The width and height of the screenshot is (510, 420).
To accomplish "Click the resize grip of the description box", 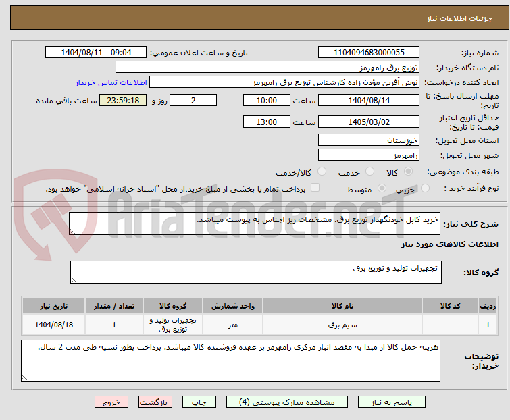I will 72,232.
